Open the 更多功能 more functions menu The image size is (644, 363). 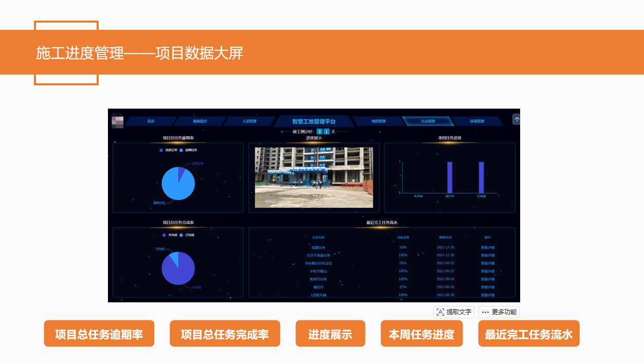click(x=499, y=312)
